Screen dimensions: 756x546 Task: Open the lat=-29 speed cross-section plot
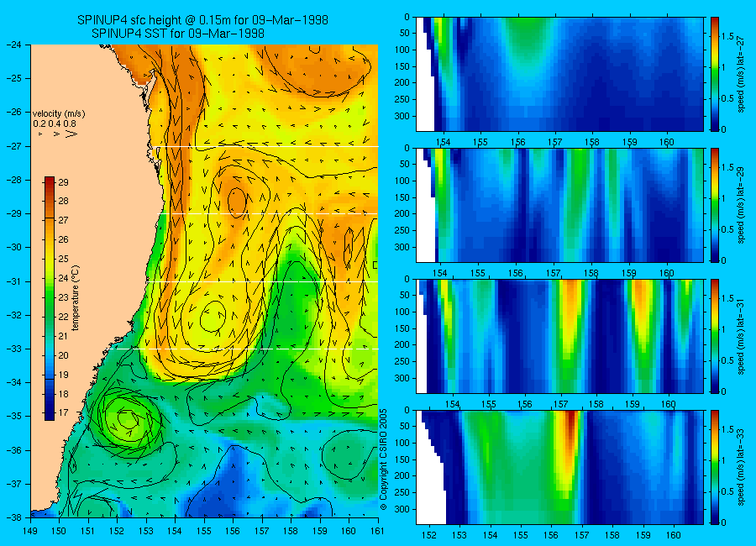tap(559, 205)
